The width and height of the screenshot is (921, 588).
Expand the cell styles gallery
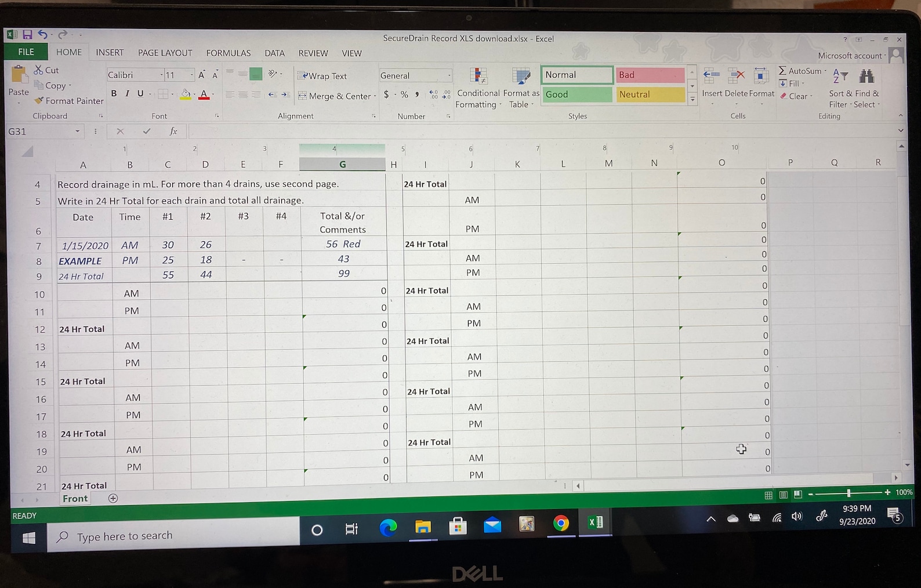click(692, 99)
